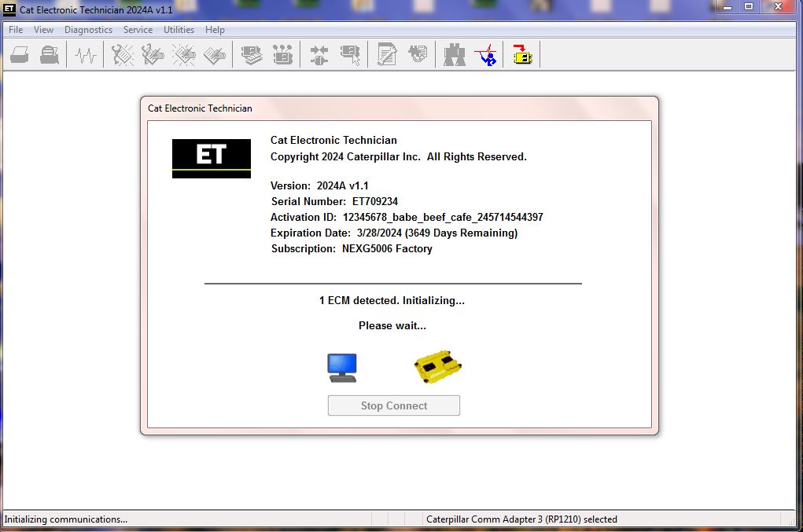Click 'Initializing communications...' status bar text
This screenshot has width=803, height=532.
pyautogui.click(x=66, y=519)
